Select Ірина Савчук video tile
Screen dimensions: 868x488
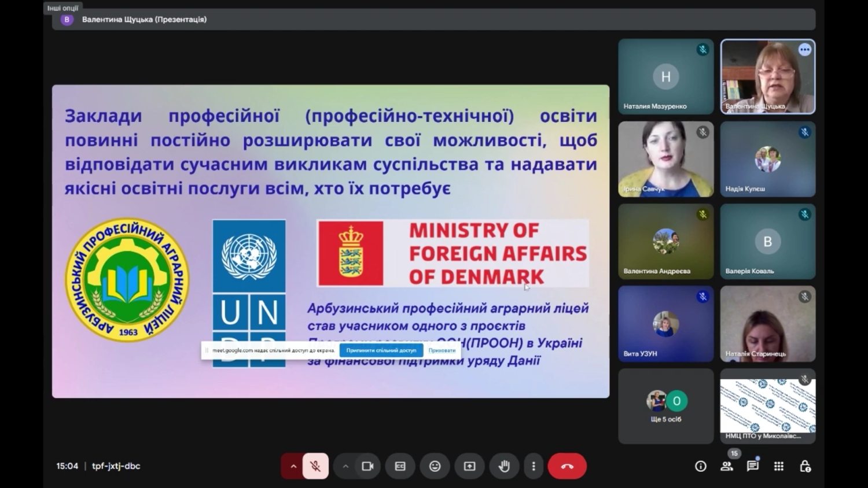click(666, 159)
